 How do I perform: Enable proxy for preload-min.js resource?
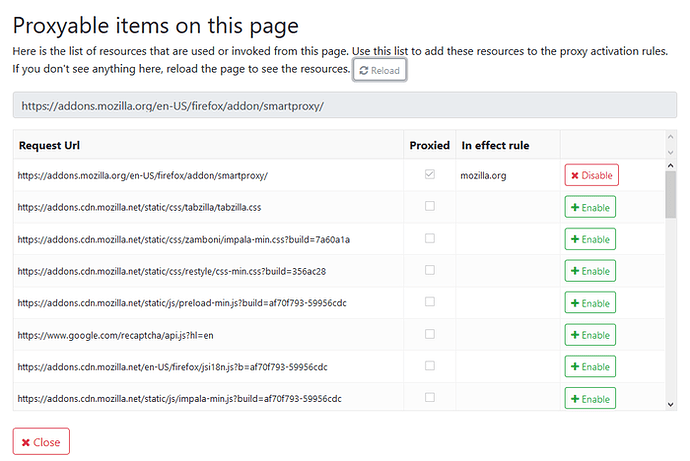click(590, 303)
